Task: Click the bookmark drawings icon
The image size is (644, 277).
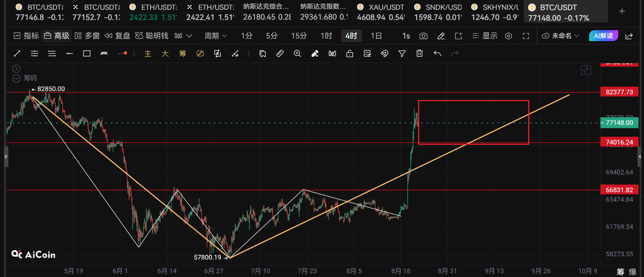Action: tap(263, 53)
